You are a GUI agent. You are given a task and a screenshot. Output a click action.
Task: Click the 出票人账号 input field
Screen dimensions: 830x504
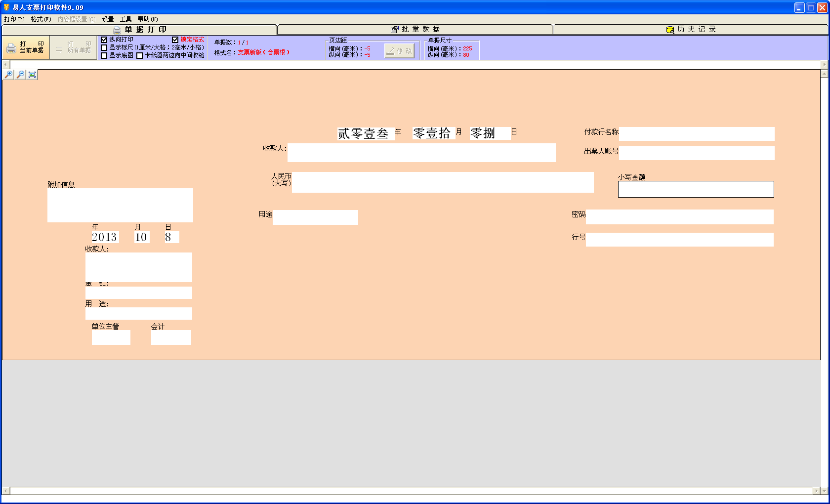click(697, 153)
